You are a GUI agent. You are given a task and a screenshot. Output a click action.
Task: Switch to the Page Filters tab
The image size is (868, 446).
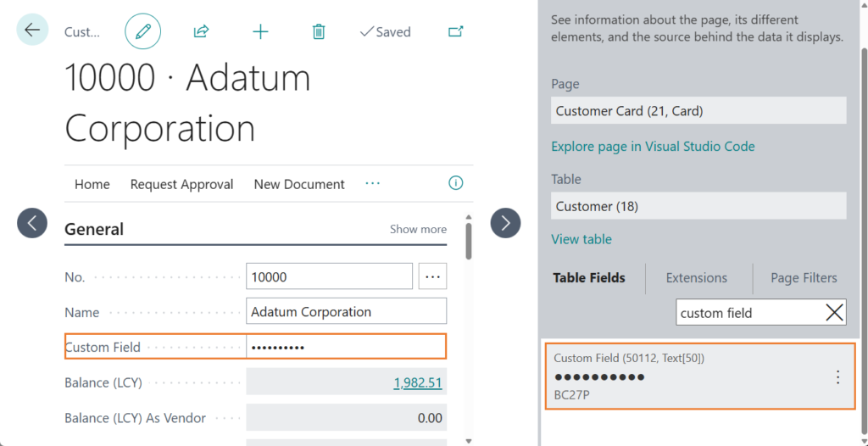click(803, 278)
